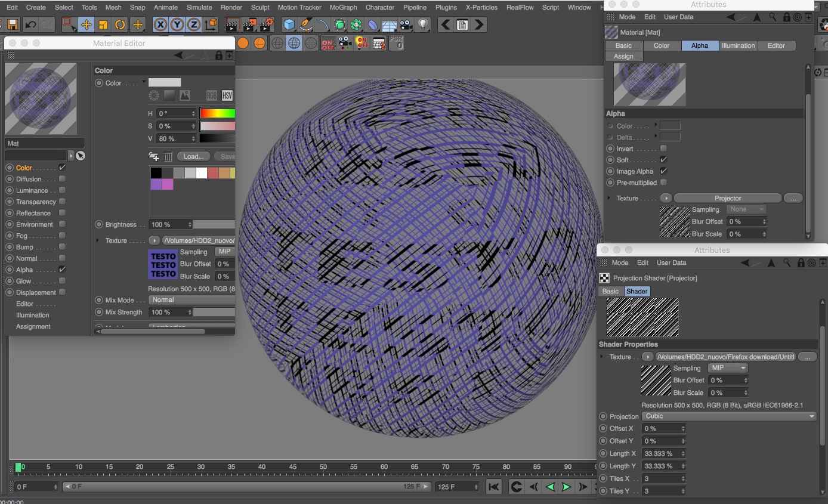Activate the Move tool in the toolbar

coord(86,24)
